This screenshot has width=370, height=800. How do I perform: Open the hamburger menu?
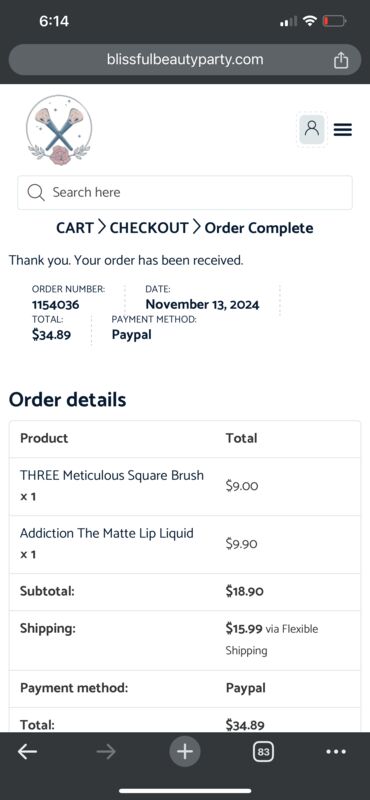click(342, 130)
